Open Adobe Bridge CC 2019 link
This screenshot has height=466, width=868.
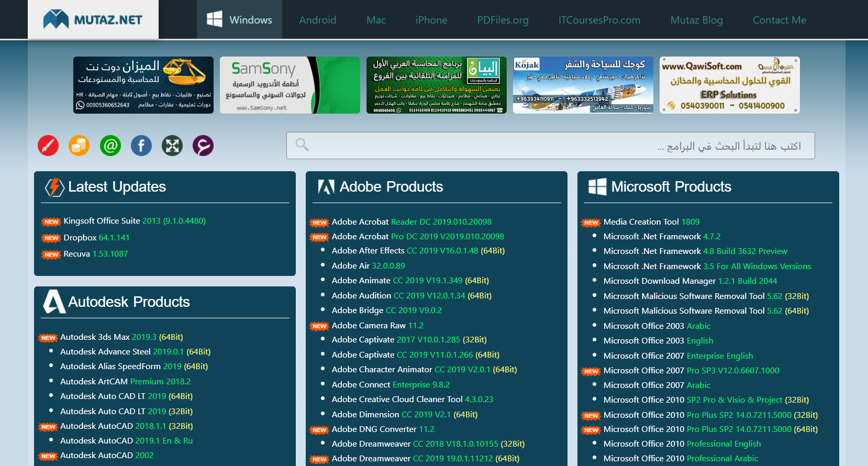click(387, 310)
